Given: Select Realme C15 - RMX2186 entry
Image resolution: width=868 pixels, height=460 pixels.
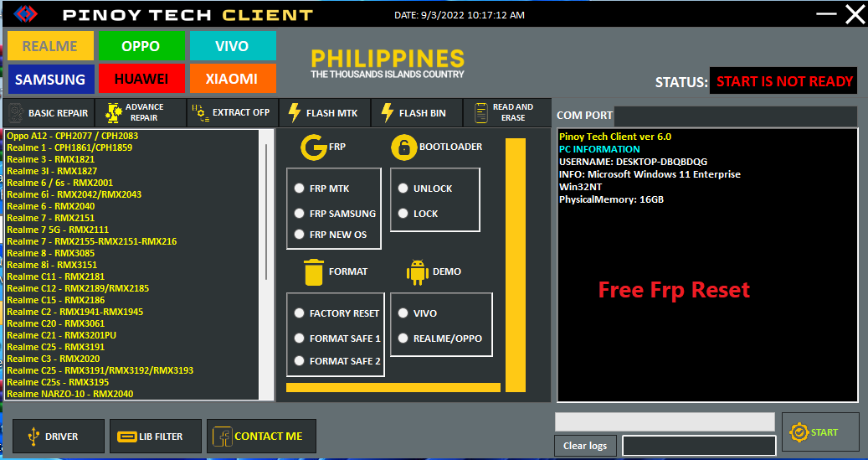Looking at the screenshot, I should click(55, 300).
